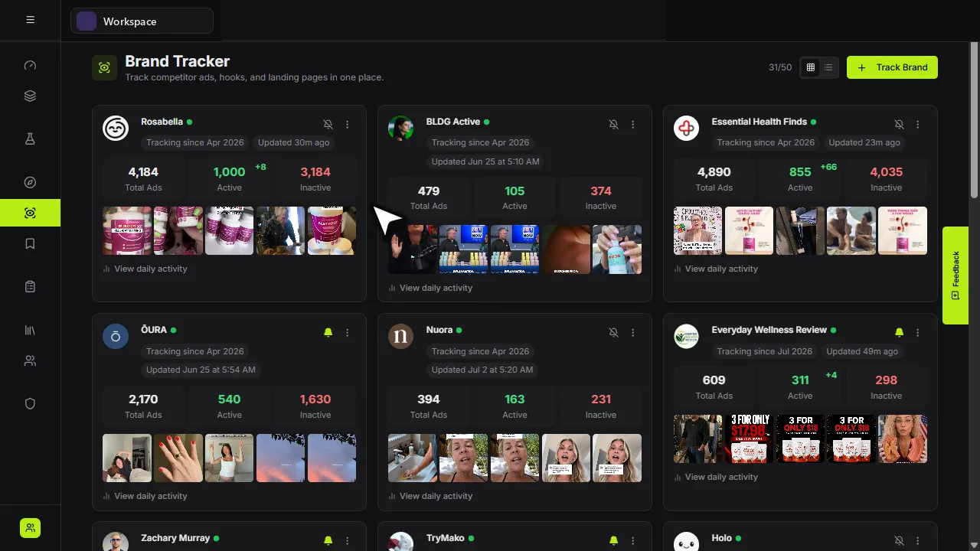Viewport: 980px width, 551px height.
Task: Click Nuora's 163 Active stat
Action: click(x=514, y=406)
